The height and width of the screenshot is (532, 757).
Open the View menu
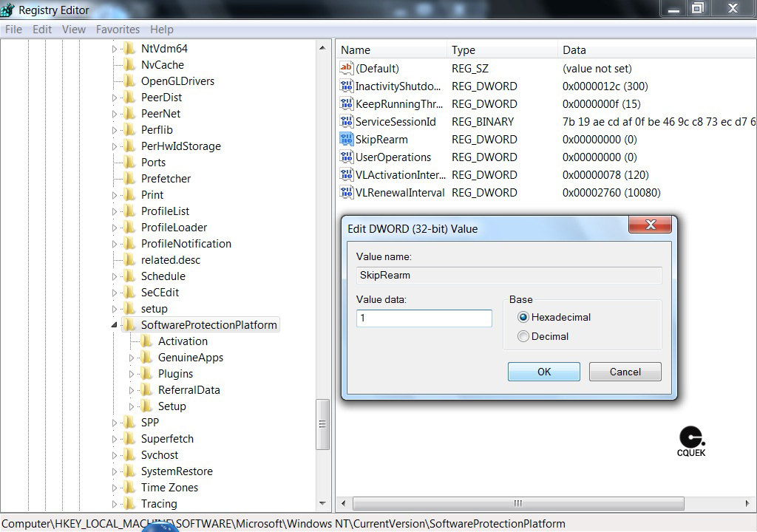pyautogui.click(x=74, y=30)
